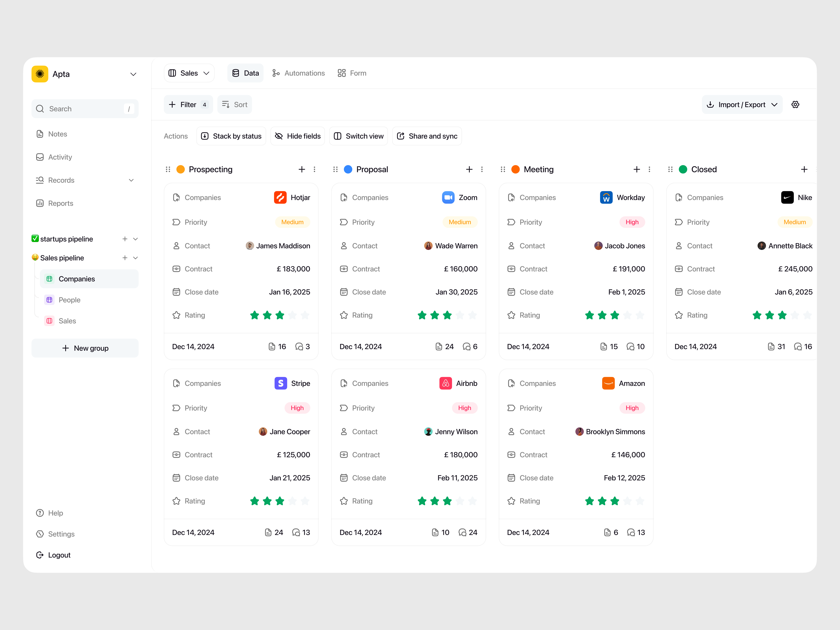This screenshot has width=840, height=630.
Task: Click the drag handle beside Meeting
Action: pos(503,169)
